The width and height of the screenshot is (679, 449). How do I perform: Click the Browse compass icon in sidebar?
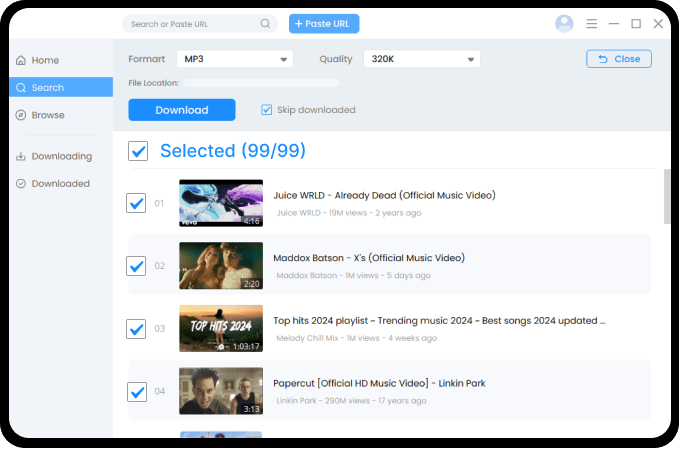click(21, 115)
